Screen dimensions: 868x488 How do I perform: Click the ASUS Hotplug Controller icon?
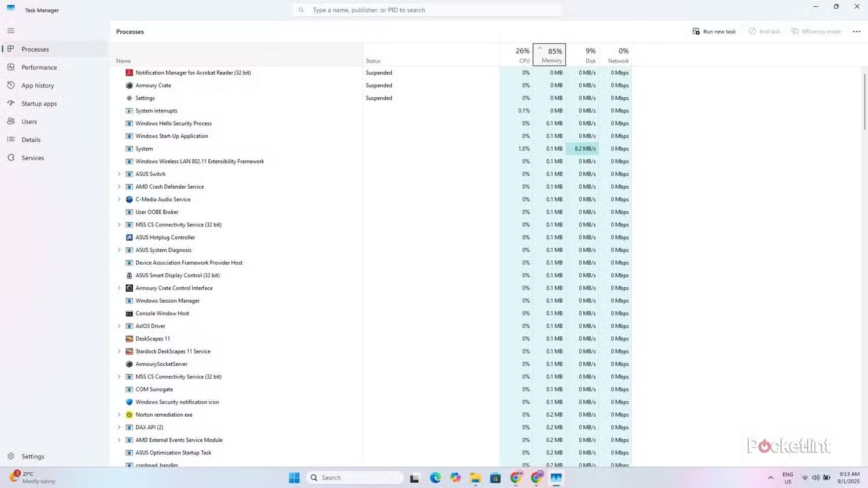tap(129, 237)
